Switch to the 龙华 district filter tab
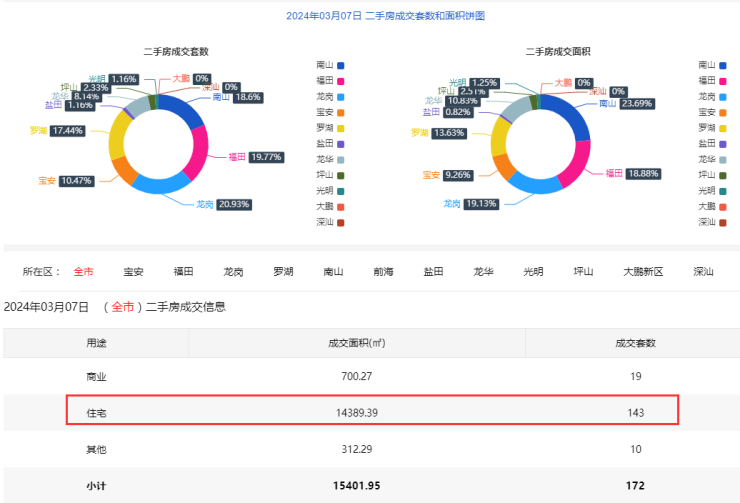This screenshot has height=503, width=740. (483, 272)
